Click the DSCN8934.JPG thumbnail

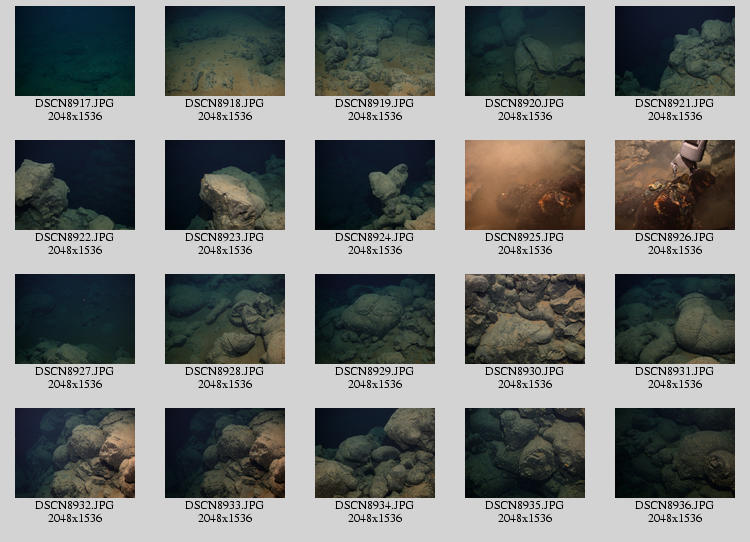coord(375,453)
